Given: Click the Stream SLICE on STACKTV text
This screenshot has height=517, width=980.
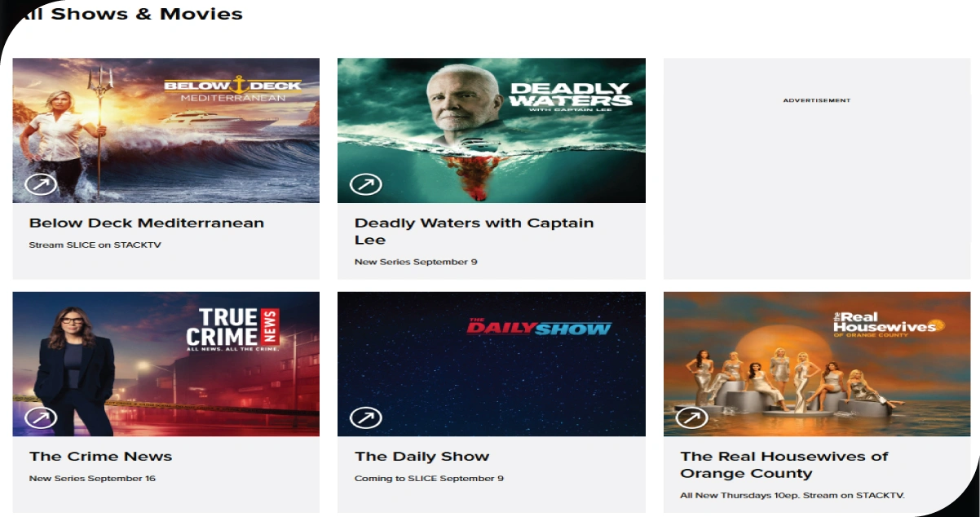Looking at the screenshot, I should click(x=95, y=245).
